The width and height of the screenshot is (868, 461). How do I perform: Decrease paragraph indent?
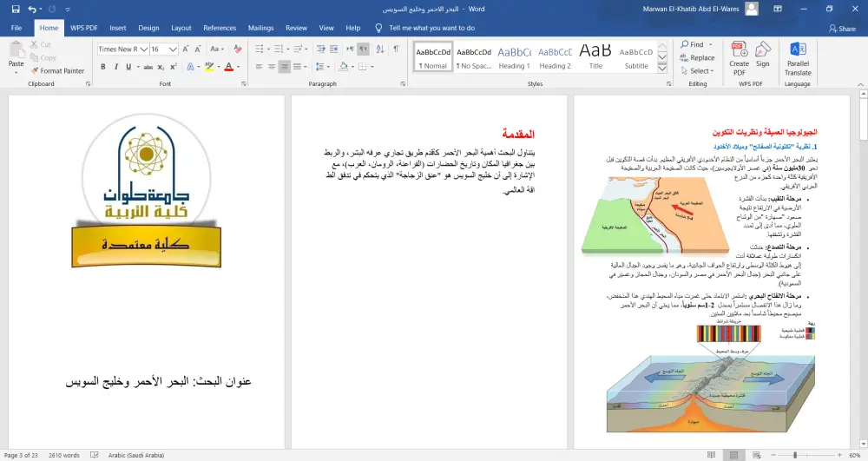[x=321, y=49]
